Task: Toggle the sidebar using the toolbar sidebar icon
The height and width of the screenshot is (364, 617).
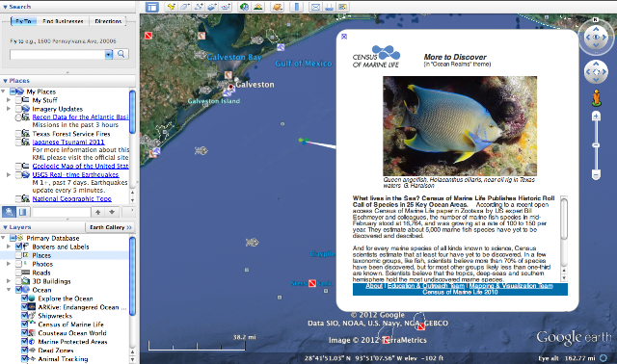Action: pyautogui.click(x=152, y=7)
